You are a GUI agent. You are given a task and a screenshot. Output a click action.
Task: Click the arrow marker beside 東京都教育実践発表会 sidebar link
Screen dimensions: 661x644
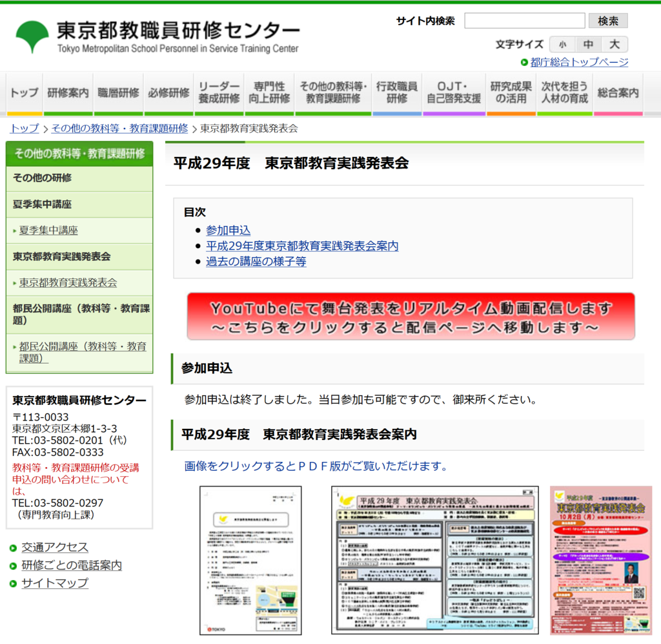(13, 283)
